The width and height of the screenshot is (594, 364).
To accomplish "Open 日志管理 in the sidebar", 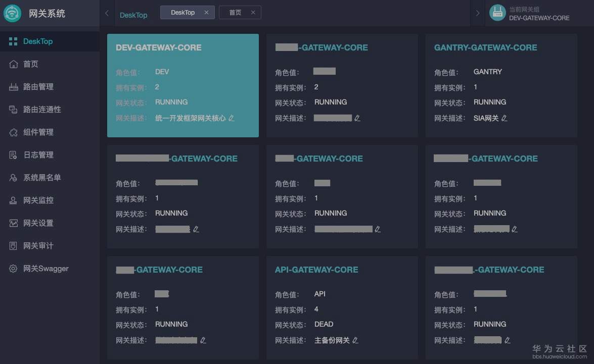I will tap(50, 155).
